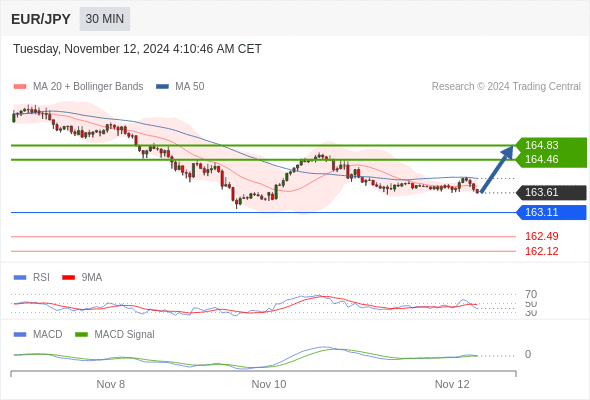Click the Nov 12 date axis label
The width and height of the screenshot is (590, 400).
[x=452, y=384]
